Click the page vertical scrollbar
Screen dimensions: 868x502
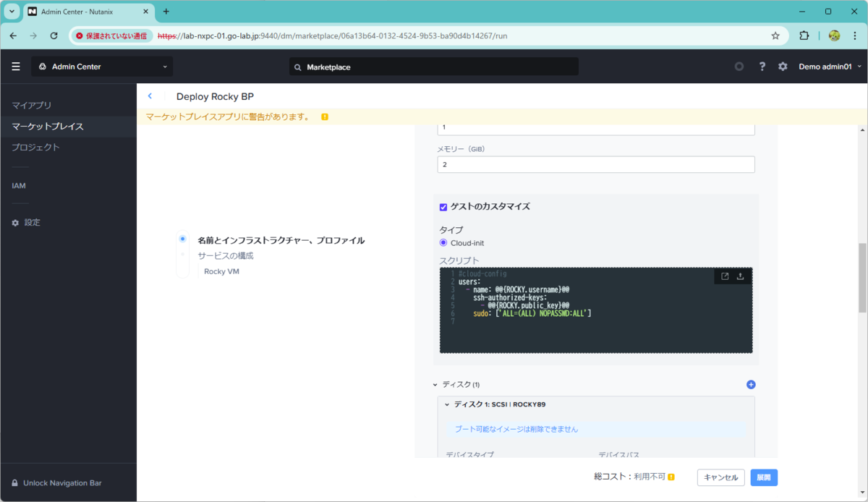(862, 278)
